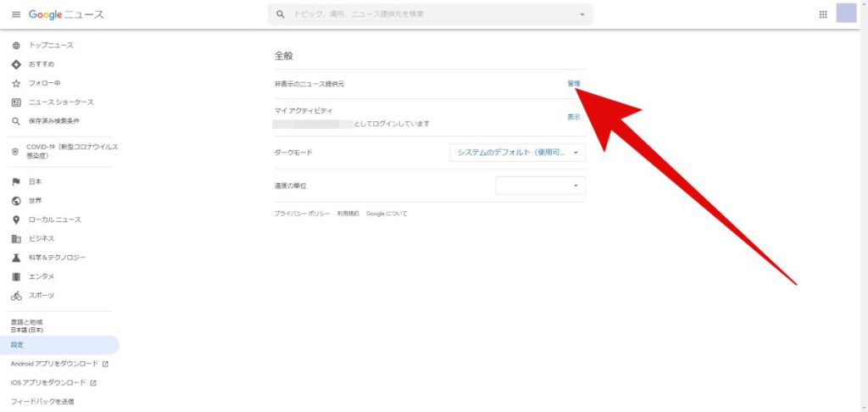Click the Android external link icon
Viewport: 868px width, 412px height.
(x=105, y=364)
